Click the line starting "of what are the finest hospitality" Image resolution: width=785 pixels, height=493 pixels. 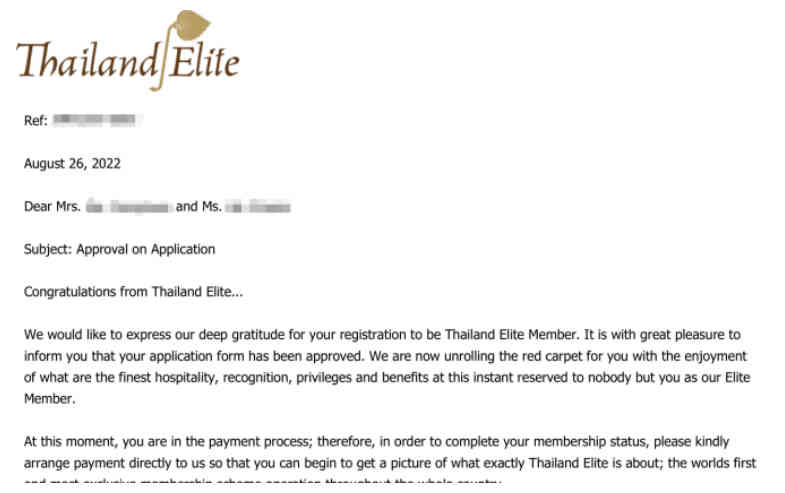click(x=388, y=377)
